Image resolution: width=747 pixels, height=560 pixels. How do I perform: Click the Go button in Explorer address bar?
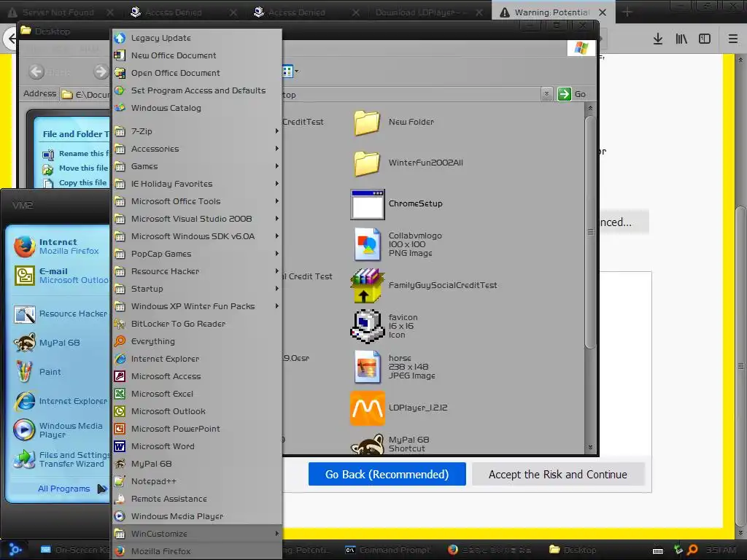[x=572, y=94]
